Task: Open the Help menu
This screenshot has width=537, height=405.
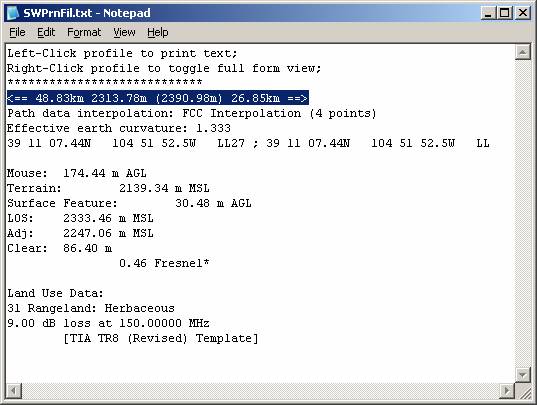Action: click(x=158, y=33)
